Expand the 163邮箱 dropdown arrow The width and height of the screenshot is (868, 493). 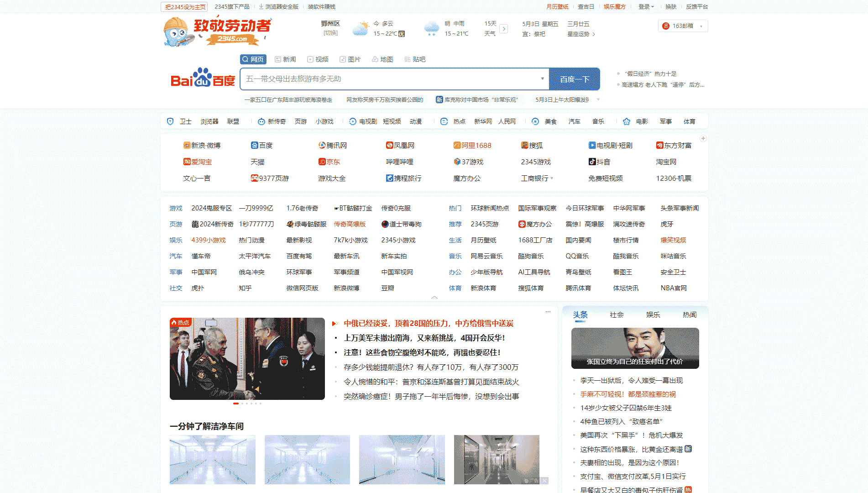click(x=701, y=26)
